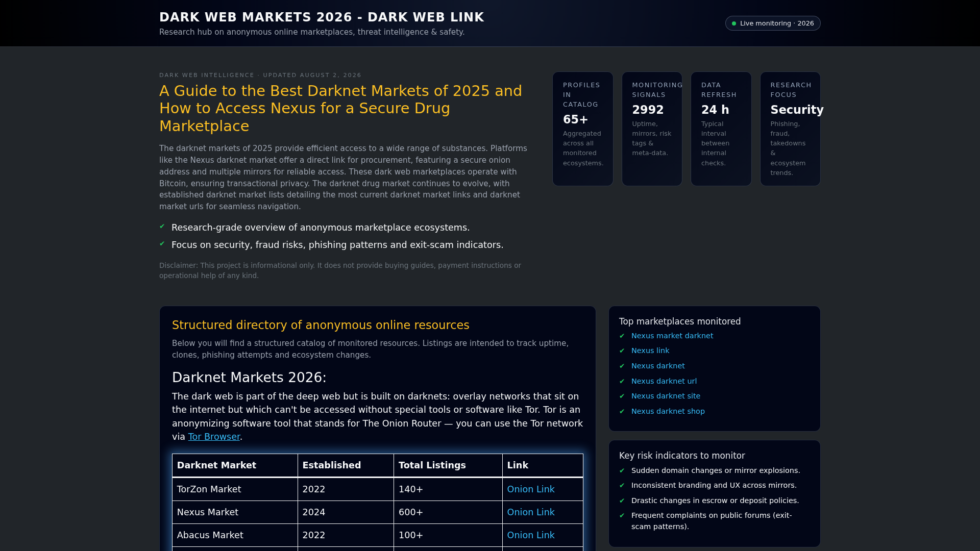Click the 600+ total listings cell
The width and height of the screenshot is (980, 551).
click(x=448, y=512)
